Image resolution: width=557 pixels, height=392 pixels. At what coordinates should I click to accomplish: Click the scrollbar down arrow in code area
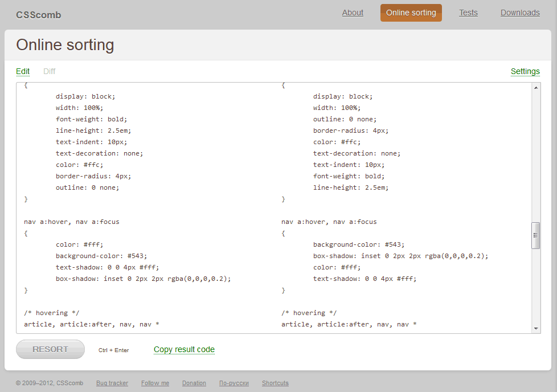536,329
